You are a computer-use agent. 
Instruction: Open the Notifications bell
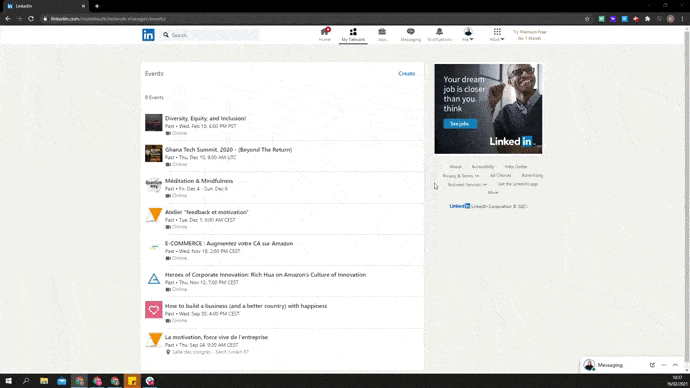pyautogui.click(x=440, y=35)
